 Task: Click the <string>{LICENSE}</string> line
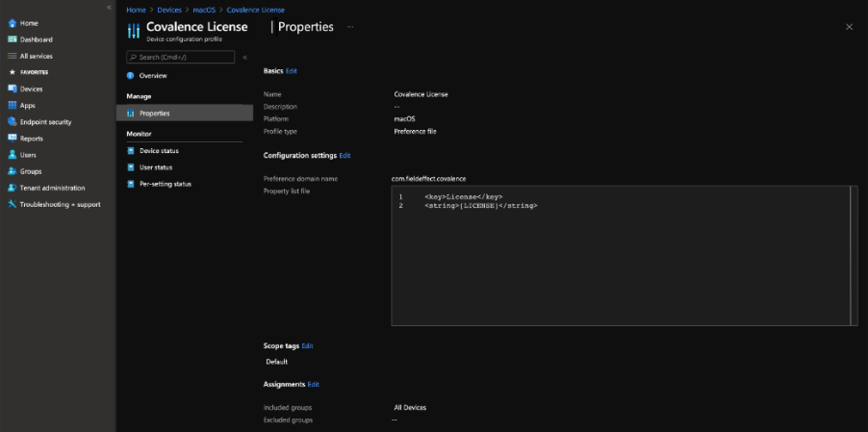481,206
